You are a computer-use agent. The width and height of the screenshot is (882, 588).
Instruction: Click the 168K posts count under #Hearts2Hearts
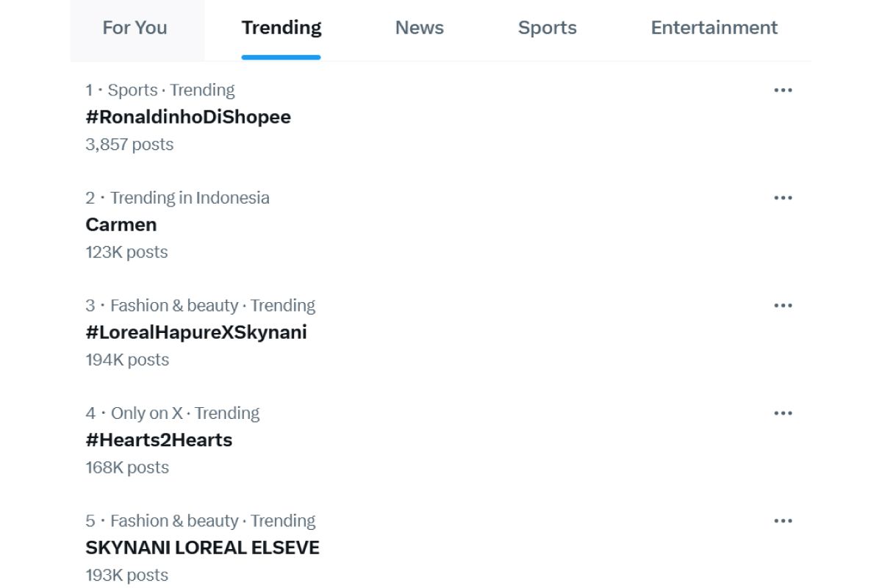click(x=127, y=467)
